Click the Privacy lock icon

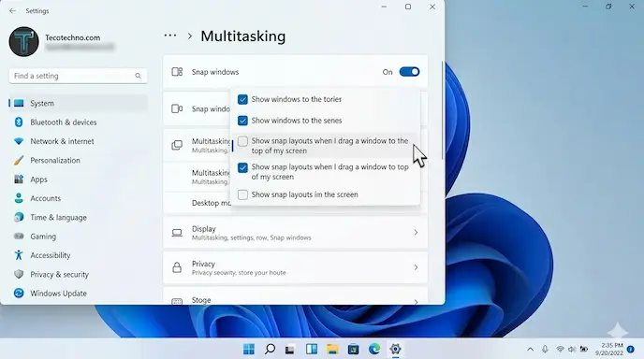coord(177,267)
